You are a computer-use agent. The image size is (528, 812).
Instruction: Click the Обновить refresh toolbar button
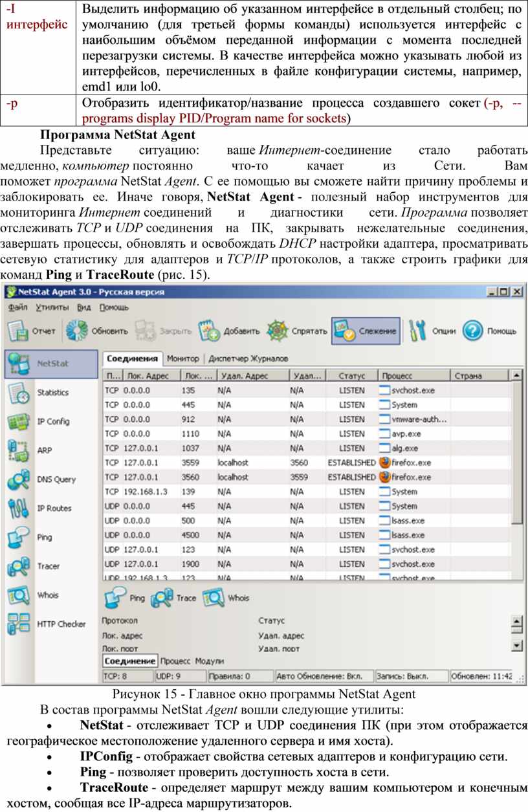pyautogui.click(x=97, y=331)
